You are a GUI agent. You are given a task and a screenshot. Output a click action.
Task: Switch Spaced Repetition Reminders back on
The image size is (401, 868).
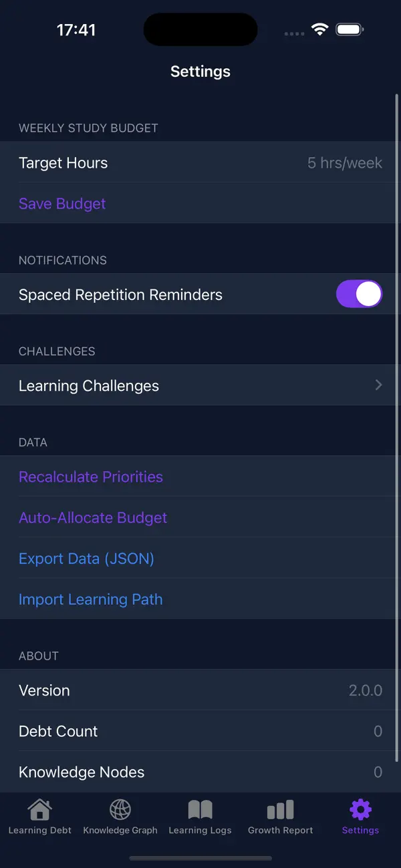click(360, 293)
